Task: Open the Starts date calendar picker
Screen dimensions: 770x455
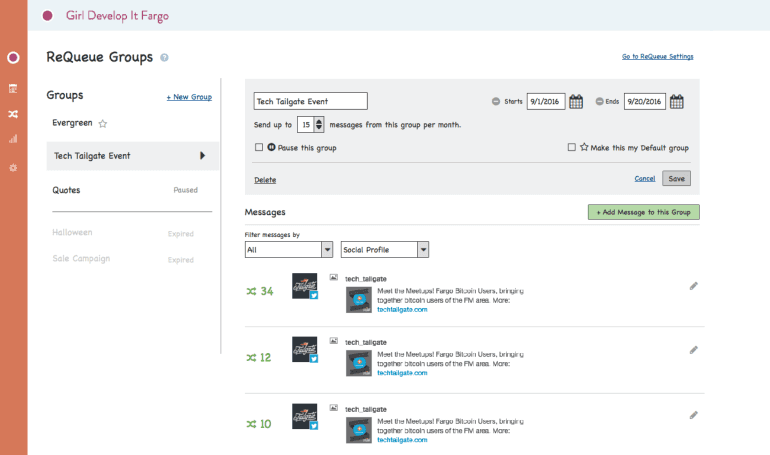Action: coord(577,101)
